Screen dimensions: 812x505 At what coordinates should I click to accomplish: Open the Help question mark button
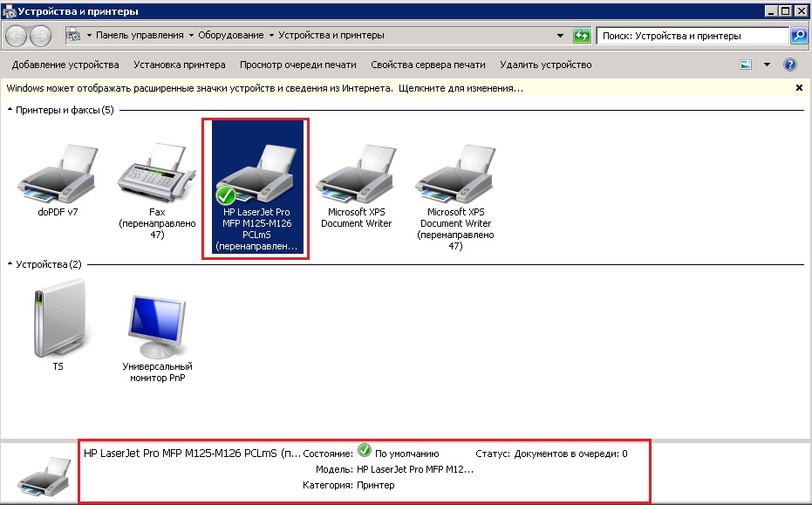789,65
